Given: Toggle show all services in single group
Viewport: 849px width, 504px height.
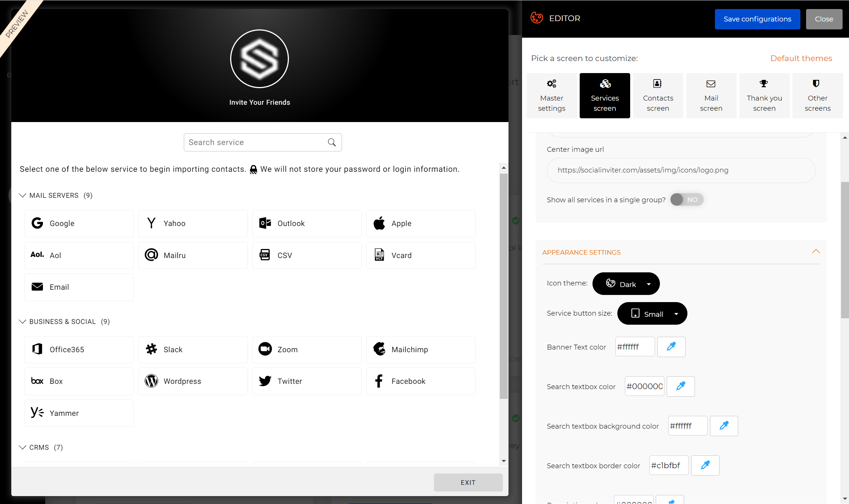Looking at the screenshot, I should 687,200.
